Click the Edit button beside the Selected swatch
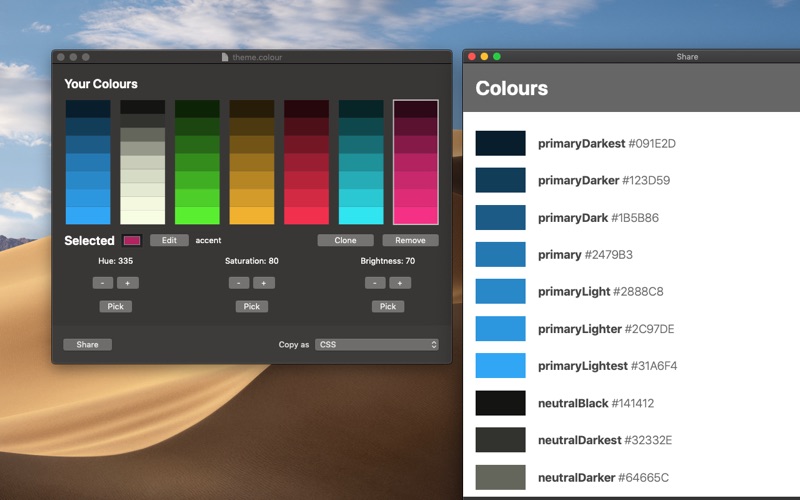The image size is (800, 500). [169, 240]
